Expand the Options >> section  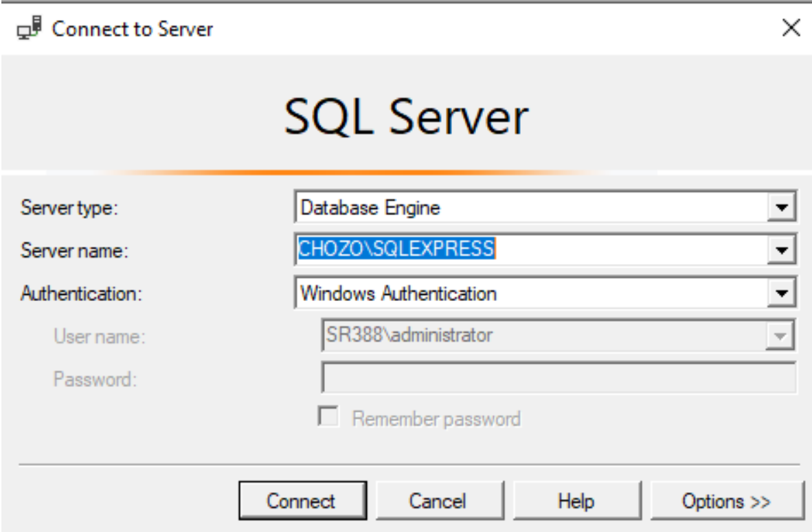tap(726, 501)
